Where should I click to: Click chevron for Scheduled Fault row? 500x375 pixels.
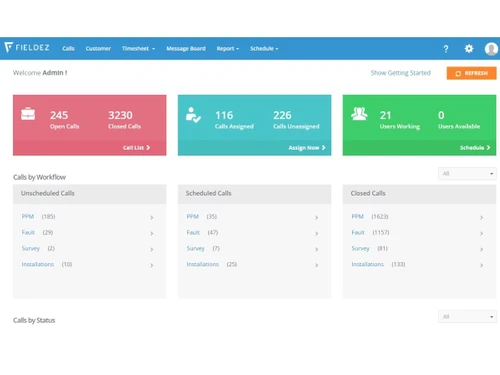click(x=317, y=233)
